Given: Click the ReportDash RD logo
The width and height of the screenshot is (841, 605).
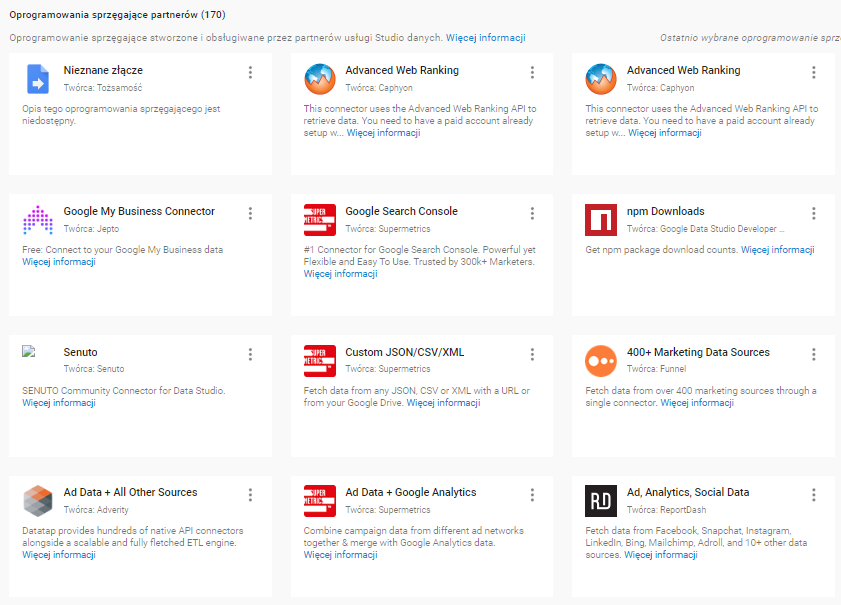Looking at the screenshot, I should pos(601,500).
